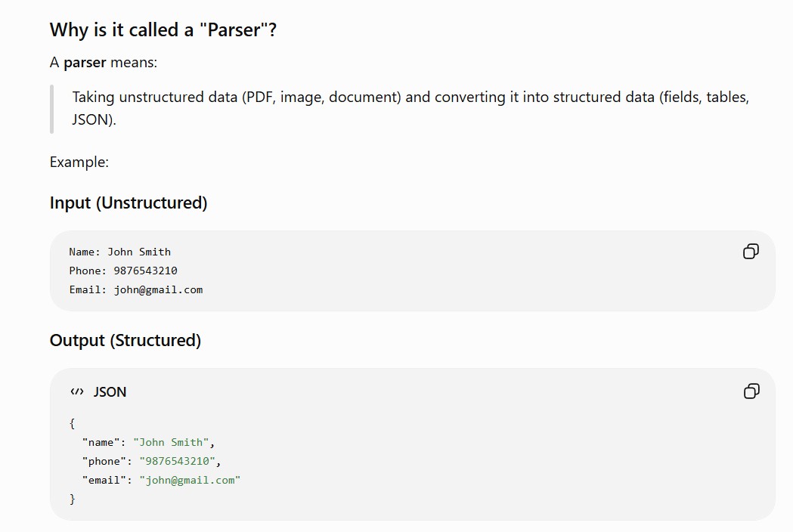793x532 pixels.
Task: Copy the JSON output code block
Action: point(751,391)
